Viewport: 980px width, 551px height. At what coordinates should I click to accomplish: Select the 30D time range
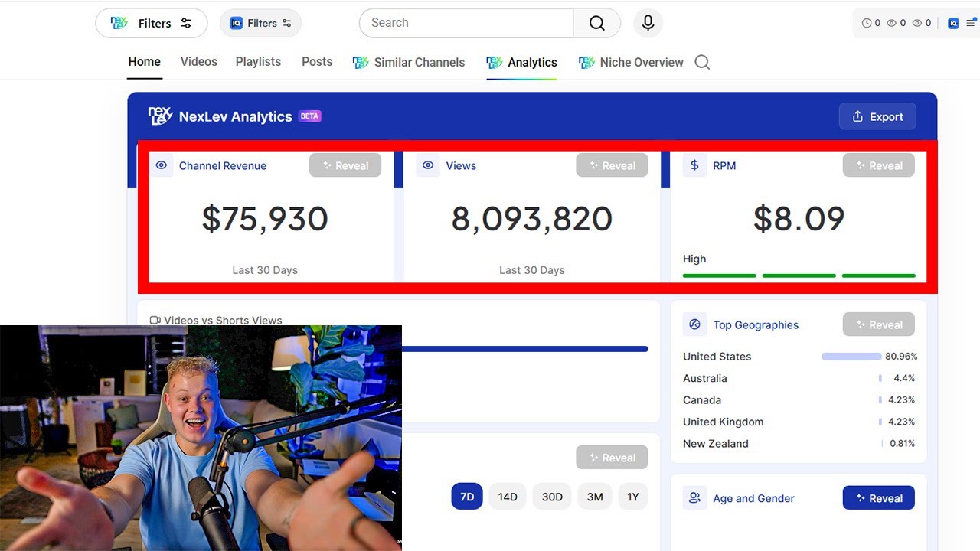(552, 497)
